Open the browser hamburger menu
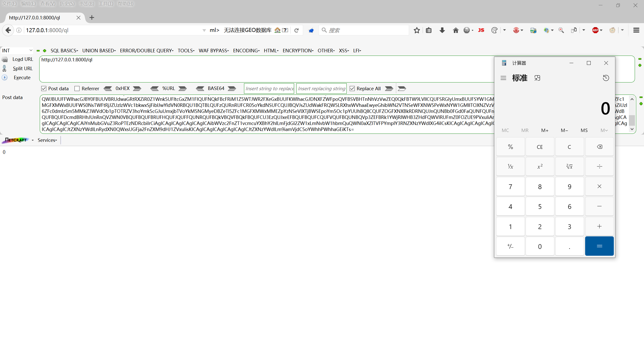 (636, 30)
